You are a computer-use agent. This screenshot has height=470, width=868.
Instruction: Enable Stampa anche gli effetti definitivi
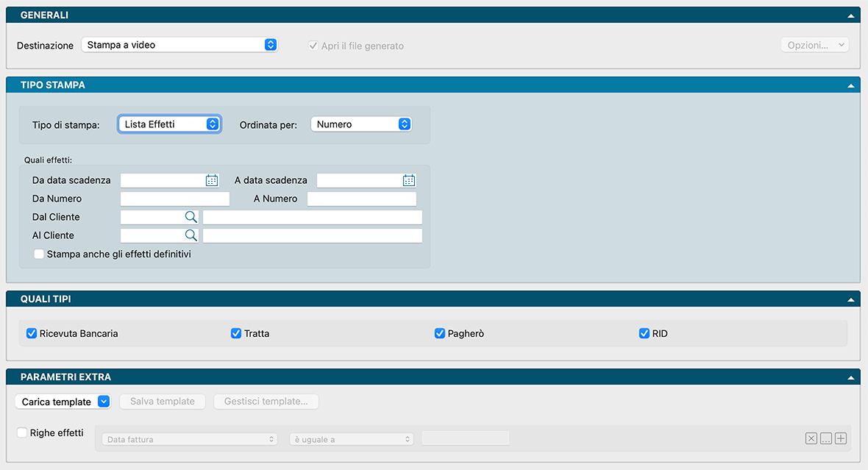(39, 254)
